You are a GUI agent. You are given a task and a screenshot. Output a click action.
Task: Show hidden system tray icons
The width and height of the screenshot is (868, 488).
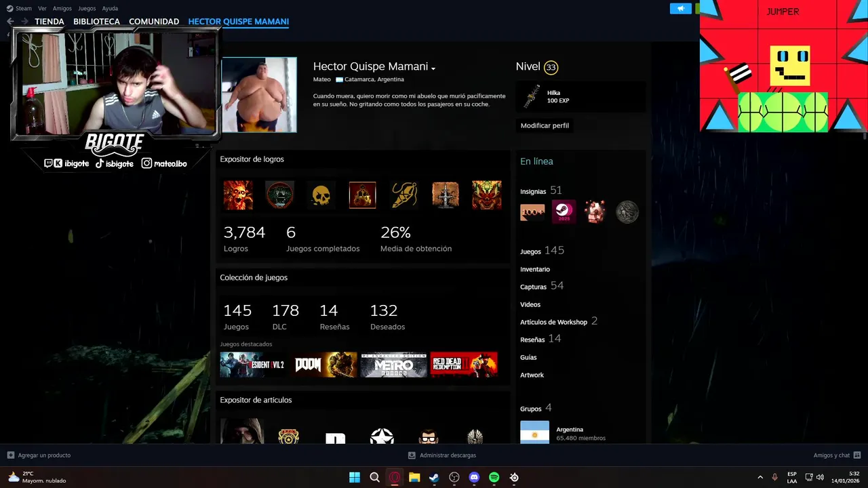point(760,477)
